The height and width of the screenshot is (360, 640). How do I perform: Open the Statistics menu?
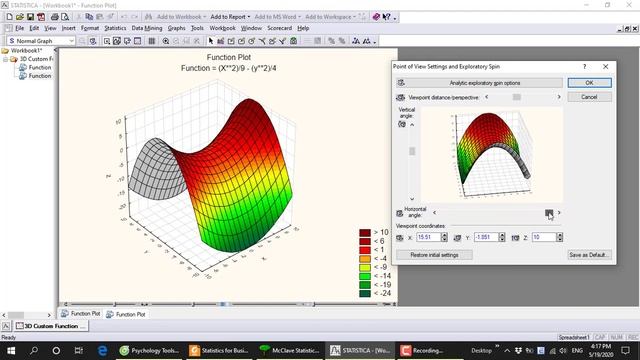[115, 28]
